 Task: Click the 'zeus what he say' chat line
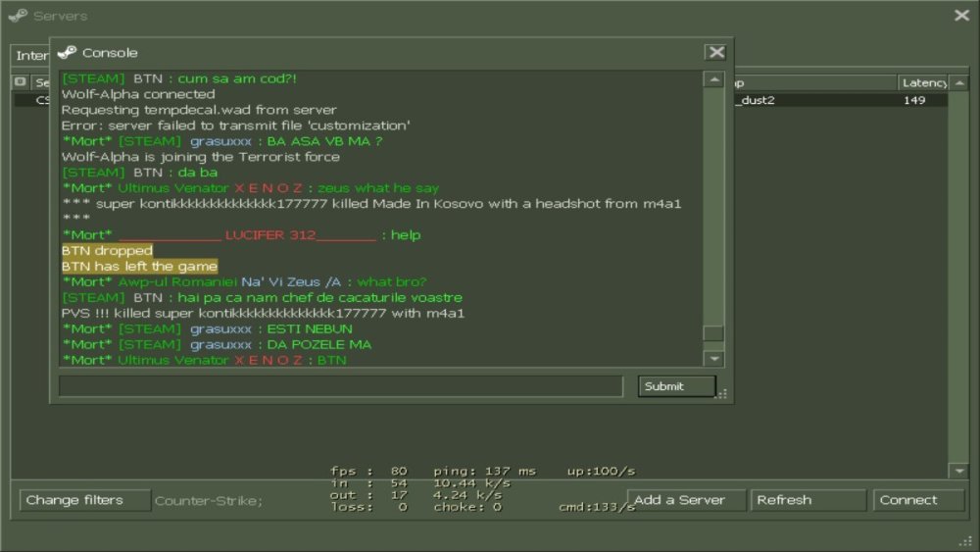click(x=250, y=188)
